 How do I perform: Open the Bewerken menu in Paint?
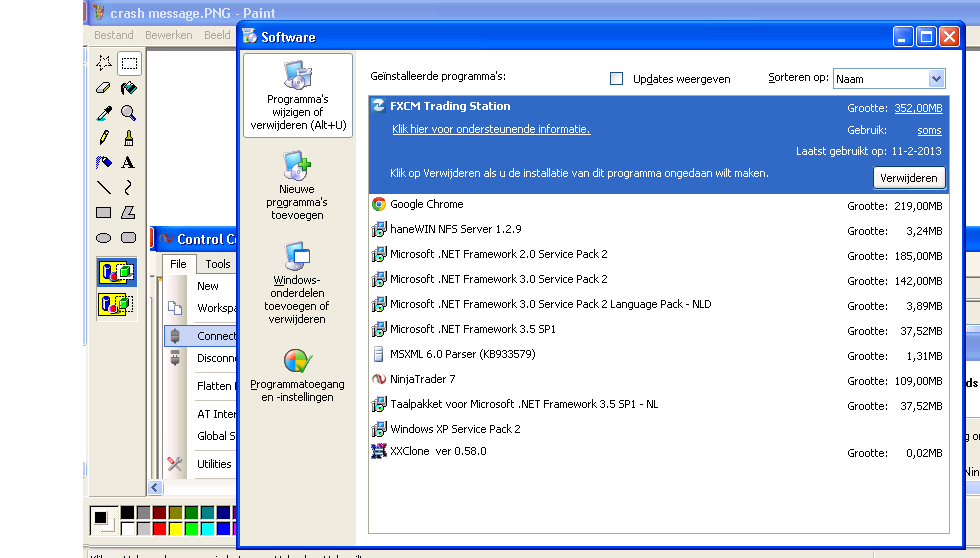(x=169, y=35)
